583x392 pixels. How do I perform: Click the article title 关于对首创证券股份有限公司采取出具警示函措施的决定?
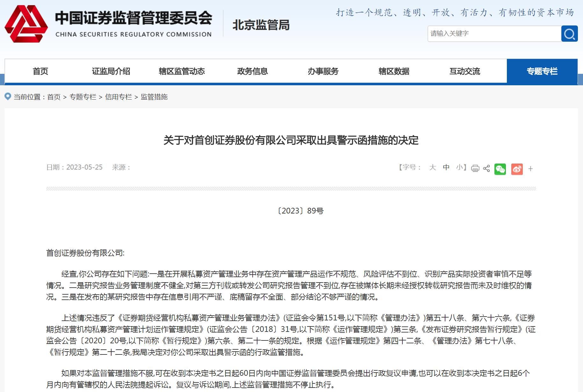pos(291,140)
